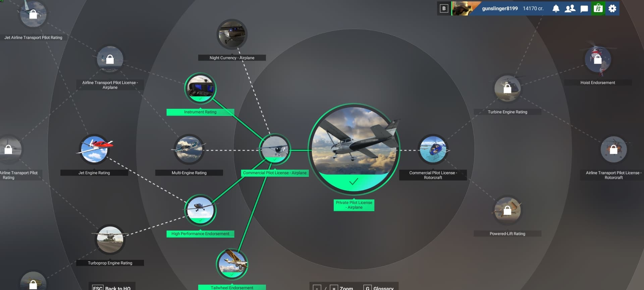Click the Private Pilot License - Airplane label
Image resolution: width=644 pixels, height=290 pixels.
coord(354,205)
